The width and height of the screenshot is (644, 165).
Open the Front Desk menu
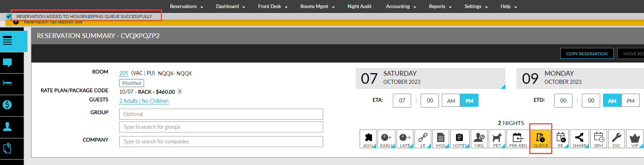click(272, 7)
